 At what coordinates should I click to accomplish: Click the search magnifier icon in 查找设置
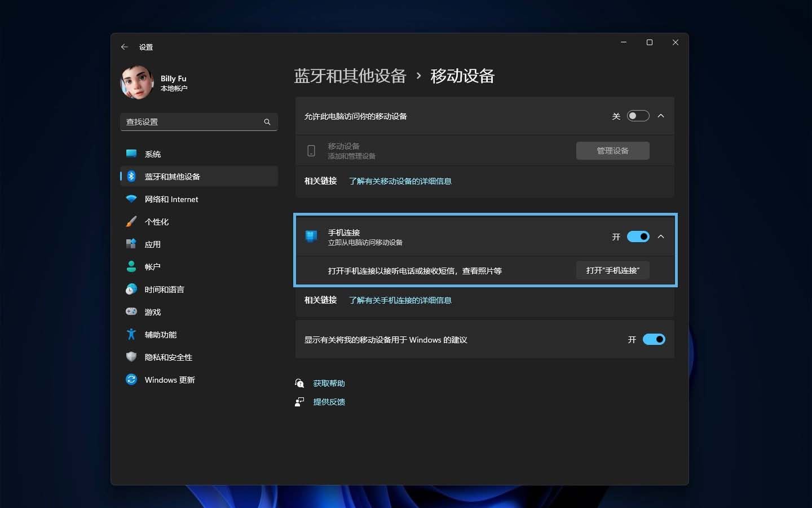267,122
